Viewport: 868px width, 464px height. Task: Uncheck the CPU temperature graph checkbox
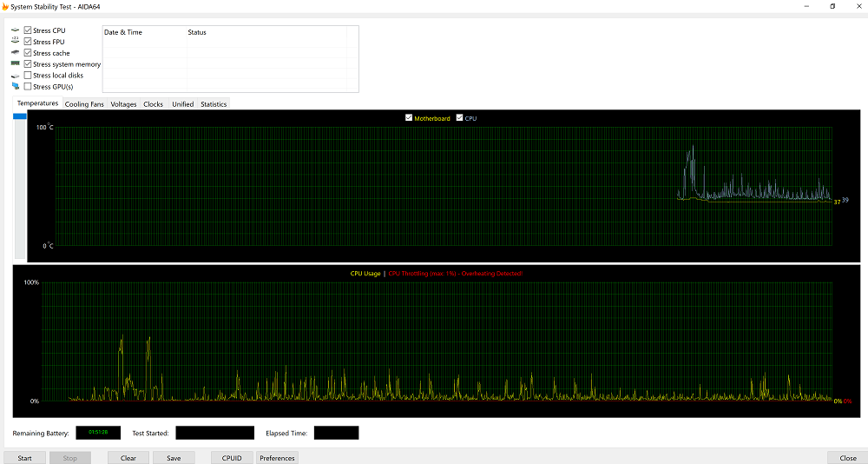click(460, 118)
